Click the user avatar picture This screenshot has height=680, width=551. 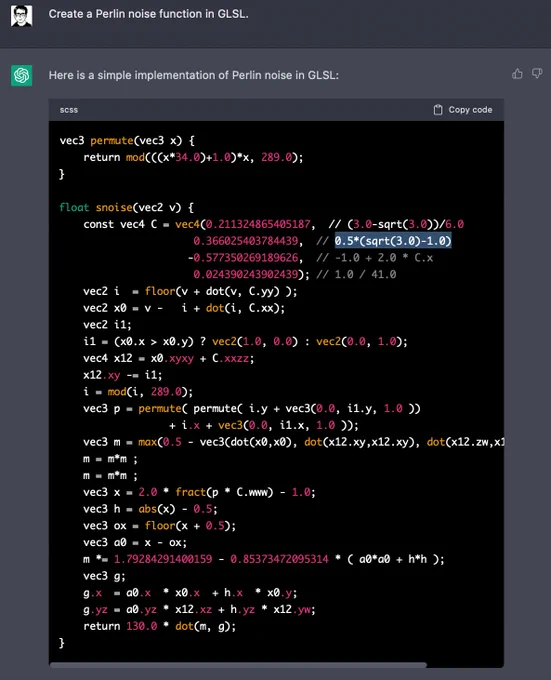click(21, 16)
